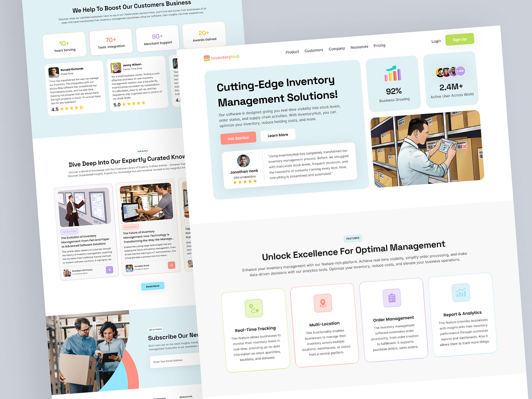Click the bar chart growth icon above 92%
The width and height of the screenshot is (532, 399).
(392, 74)
